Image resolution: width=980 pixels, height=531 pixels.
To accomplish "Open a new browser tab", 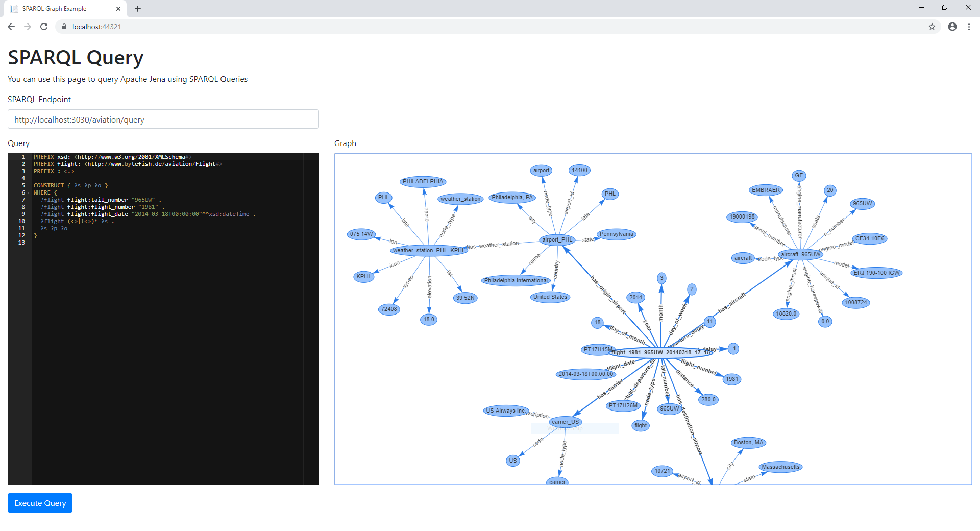I will click(138, 9).
